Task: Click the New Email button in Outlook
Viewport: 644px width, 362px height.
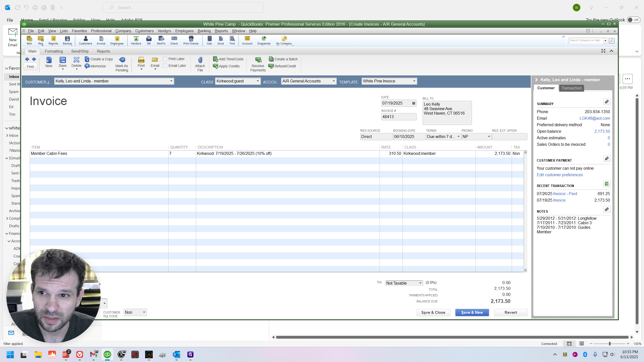Action: [x=13, y=38]
